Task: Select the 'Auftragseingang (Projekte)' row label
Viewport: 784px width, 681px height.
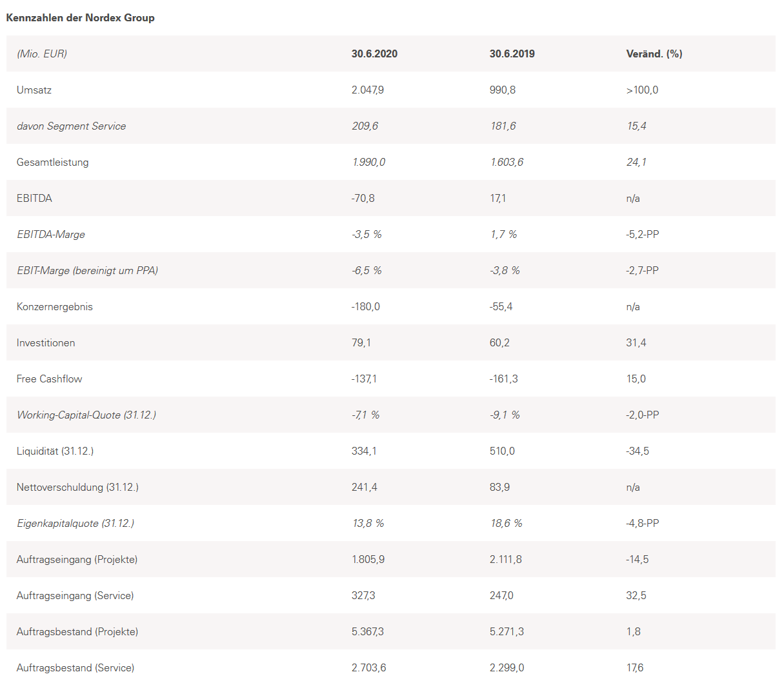Action: (77, 560)
